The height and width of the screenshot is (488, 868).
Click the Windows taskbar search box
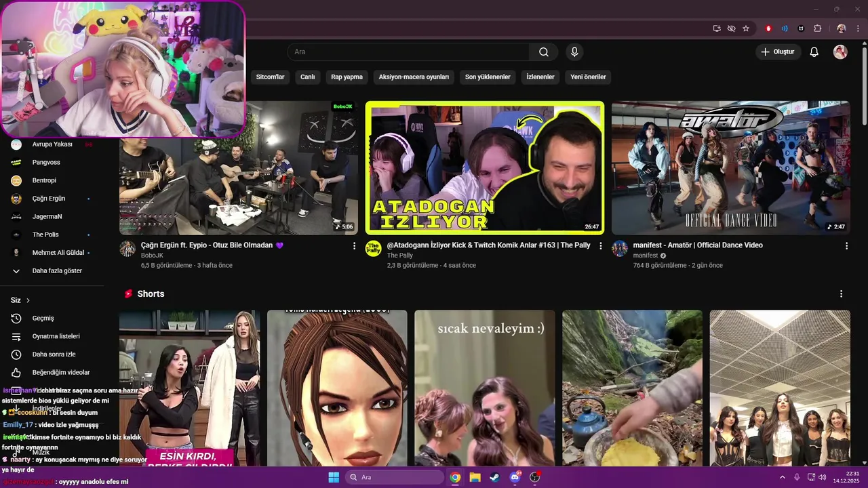pyautogui.click(x=395, y=477)
